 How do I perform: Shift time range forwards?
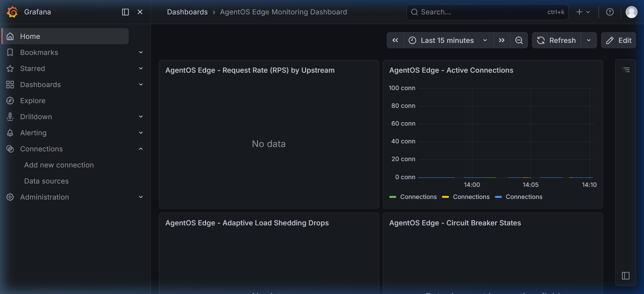[x=502, y=41]
